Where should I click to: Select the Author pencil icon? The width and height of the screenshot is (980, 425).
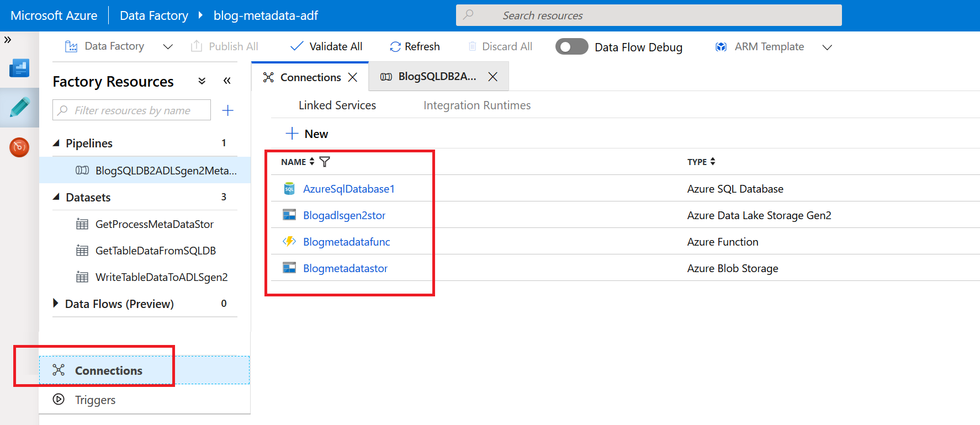pyautogui.click(x=19, y=107)
